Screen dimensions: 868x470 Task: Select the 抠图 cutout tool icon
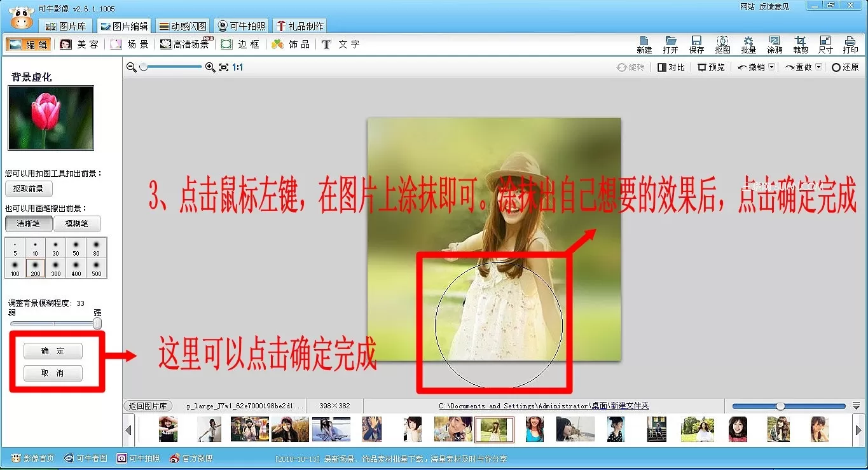tap(722, 45)
